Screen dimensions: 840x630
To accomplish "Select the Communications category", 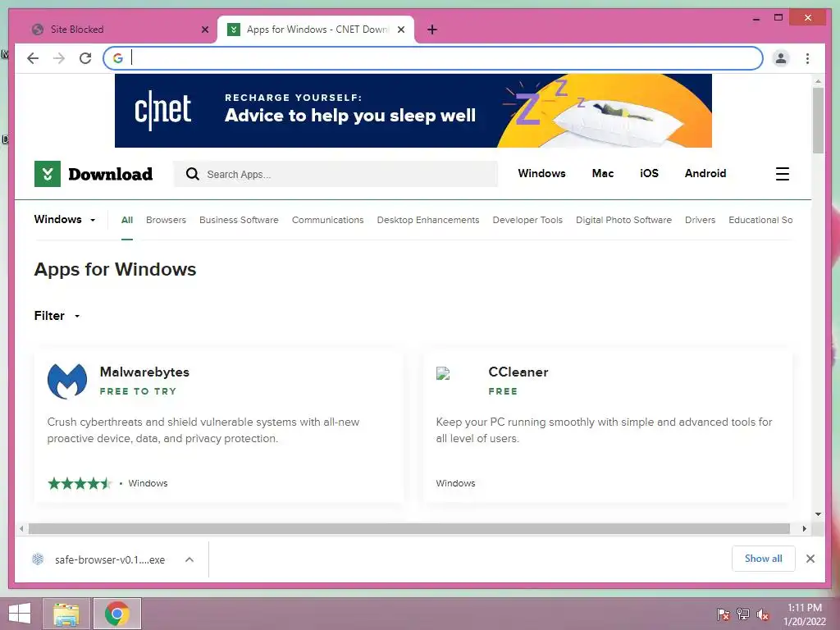I will 328,220.
